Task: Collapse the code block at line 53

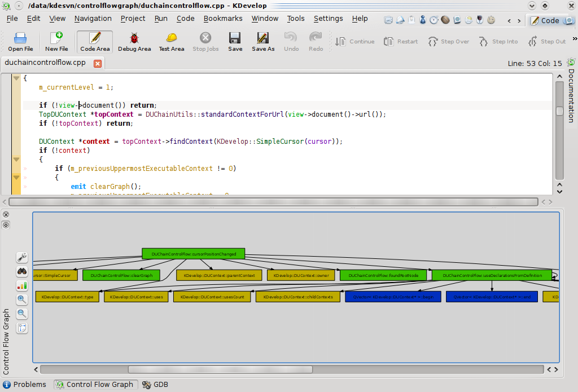Action: click(x=16, y=78)
